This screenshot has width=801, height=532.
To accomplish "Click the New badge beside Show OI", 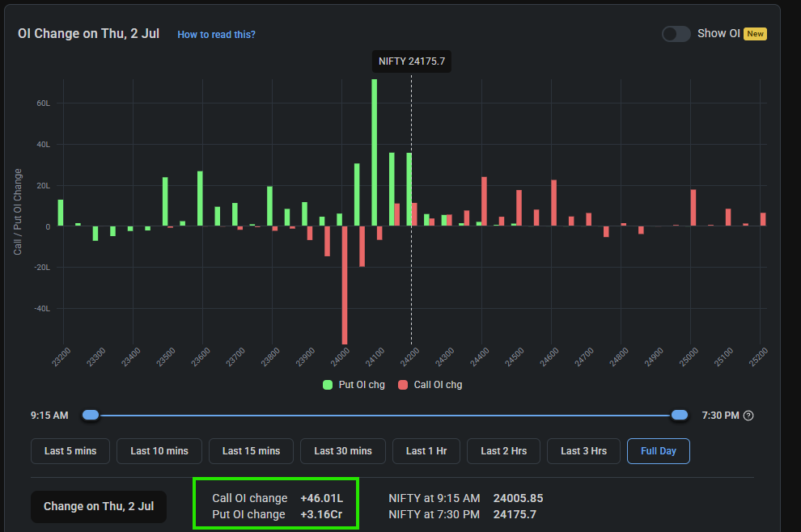I will 755,34.
